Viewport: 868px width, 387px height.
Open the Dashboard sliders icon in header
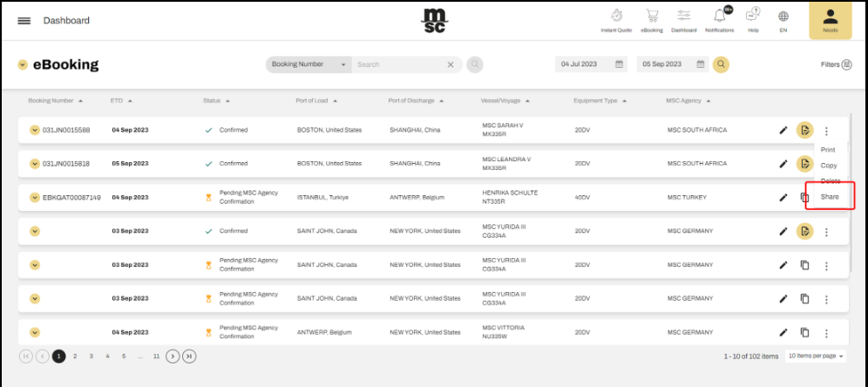[683, 21]
